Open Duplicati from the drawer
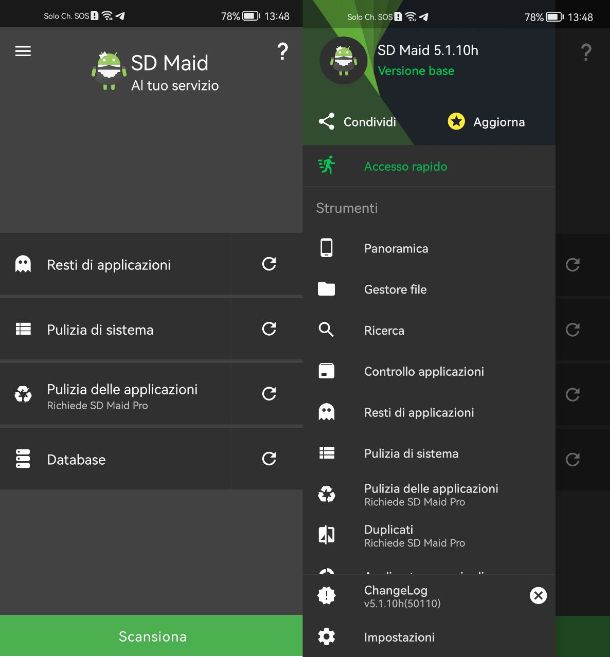The width and height of the screenshot is (610, 657). coord(429,535)
